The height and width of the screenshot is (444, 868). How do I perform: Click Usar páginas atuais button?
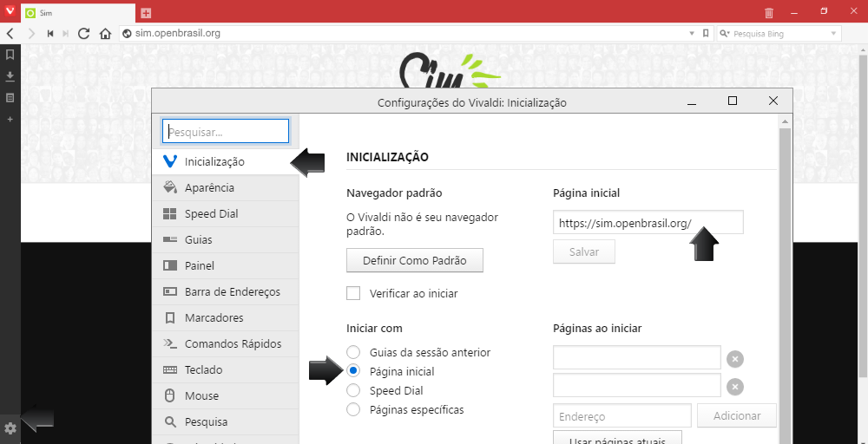point(617,438)
